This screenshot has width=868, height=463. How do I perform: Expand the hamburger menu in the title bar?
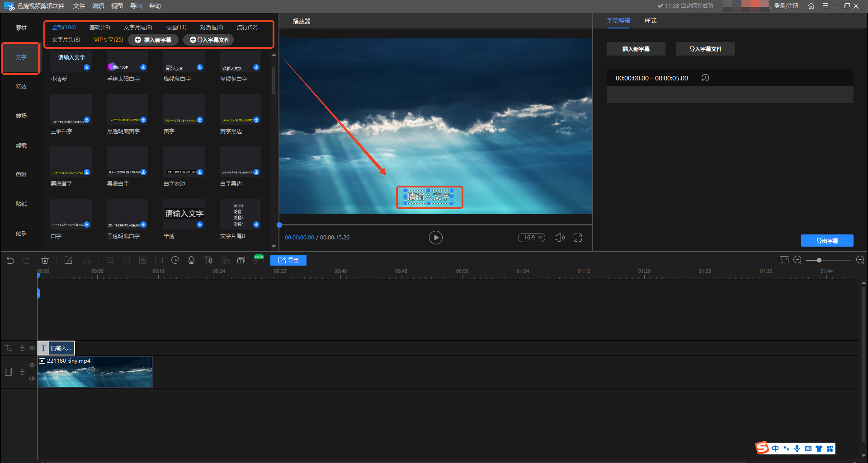pos(825,6)
